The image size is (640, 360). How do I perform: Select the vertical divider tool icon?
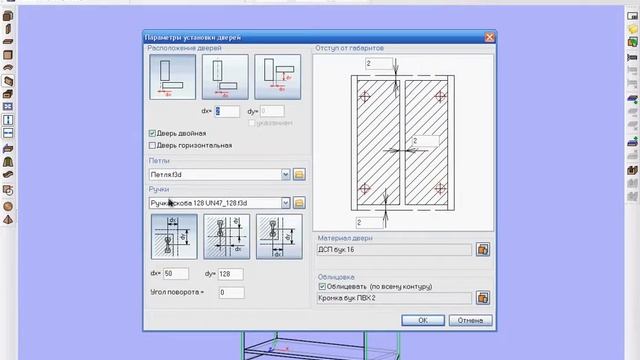tap(8, 120)
